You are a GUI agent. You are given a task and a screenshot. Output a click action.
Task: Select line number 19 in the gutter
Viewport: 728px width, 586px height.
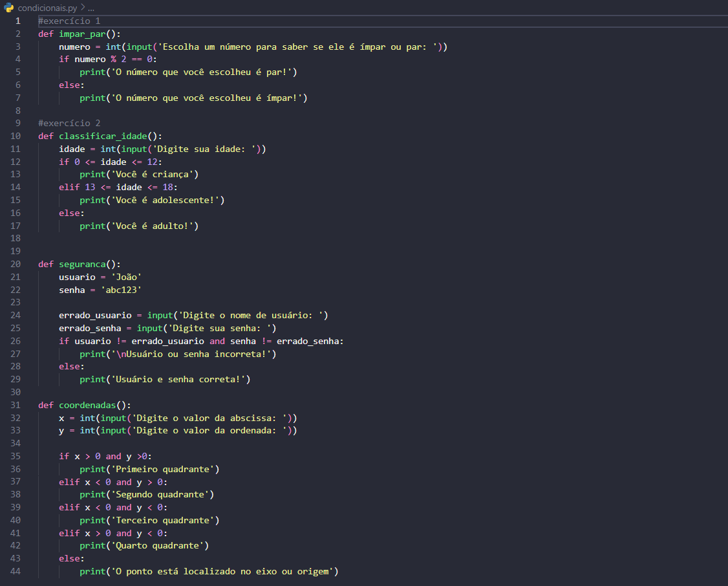[x=16, y=251]
